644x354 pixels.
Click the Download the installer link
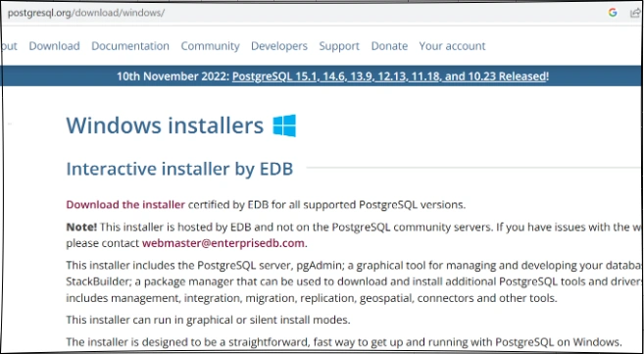point(125,205)
